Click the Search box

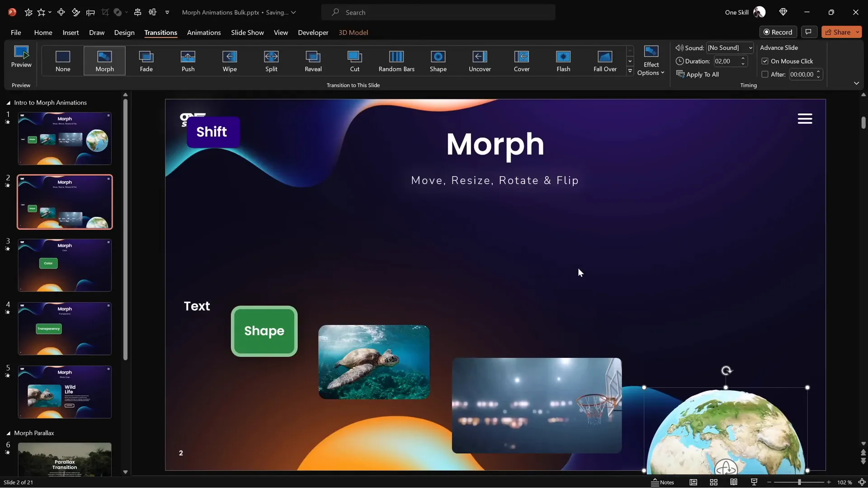coord(438,13)
